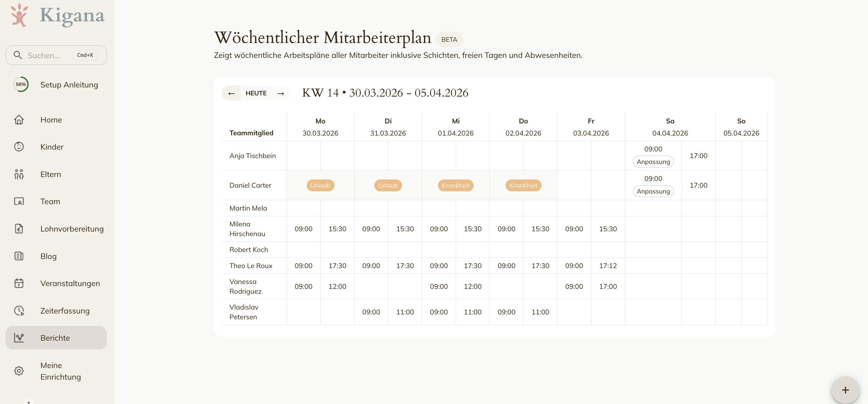This screenshot has width=868, height=404.
Task: Click the So 05.04.2026 column header
Action: click(x=741, y=127)
